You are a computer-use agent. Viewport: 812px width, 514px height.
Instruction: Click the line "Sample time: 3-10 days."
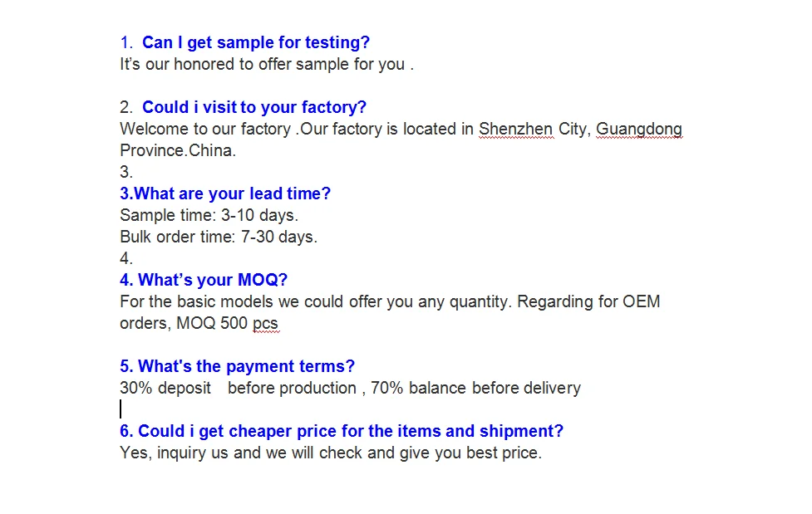[209, 215]
